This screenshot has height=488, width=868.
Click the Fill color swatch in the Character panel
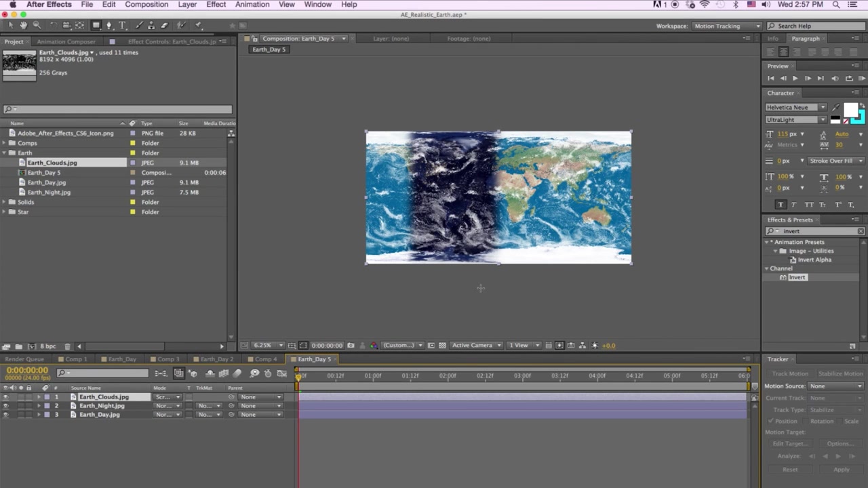(x=851, y=109)
